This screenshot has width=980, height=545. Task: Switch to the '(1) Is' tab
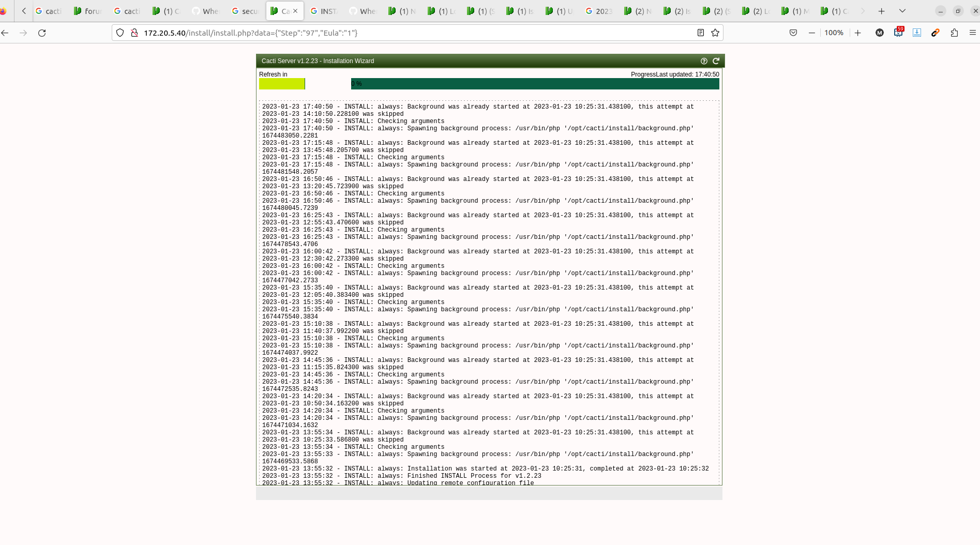521,11
